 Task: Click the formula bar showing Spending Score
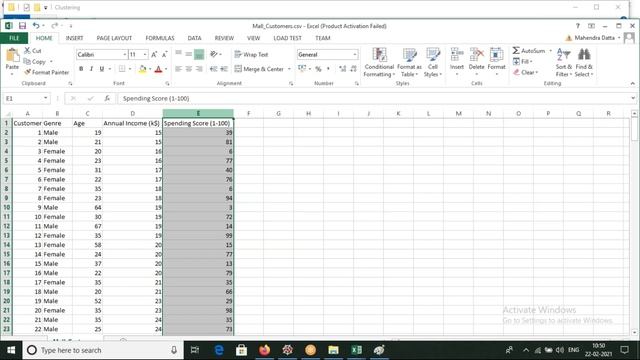tap(373, 98)
